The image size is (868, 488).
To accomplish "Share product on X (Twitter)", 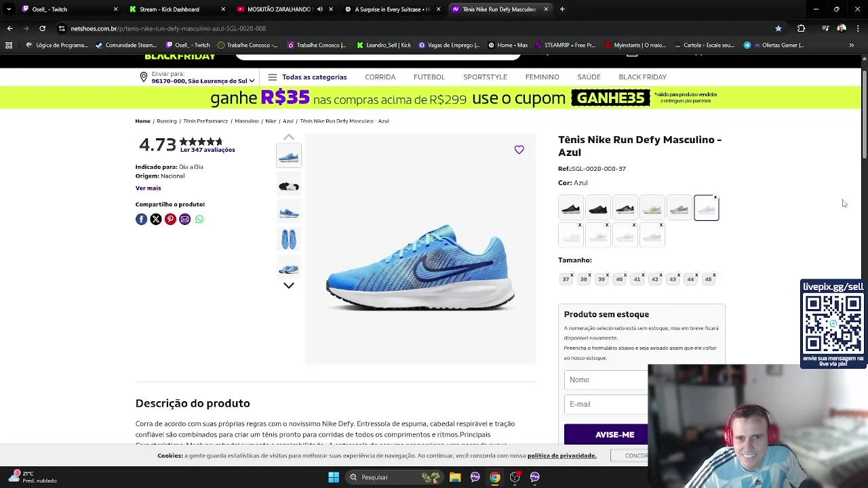I will tap(156, 219).
